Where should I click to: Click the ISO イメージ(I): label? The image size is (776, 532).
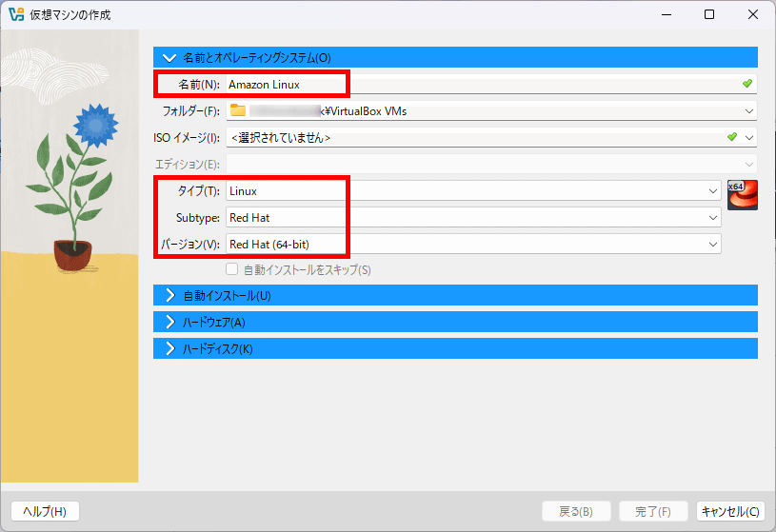(x=187, y=138)
